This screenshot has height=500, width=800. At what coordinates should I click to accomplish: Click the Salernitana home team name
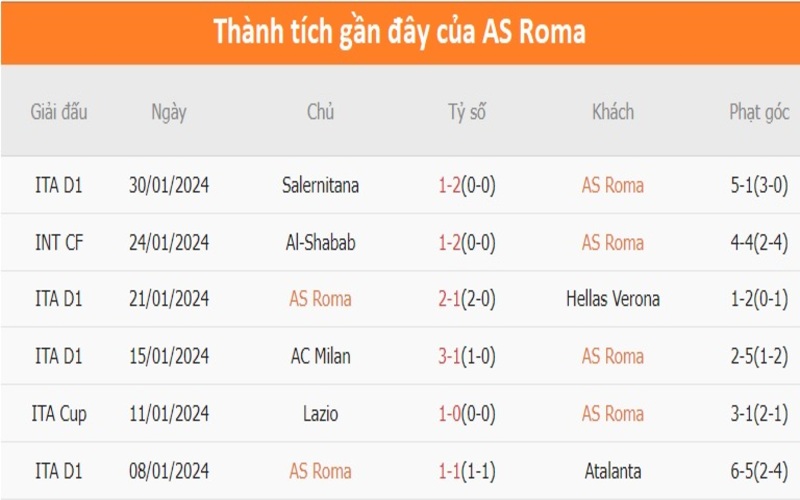320,185
